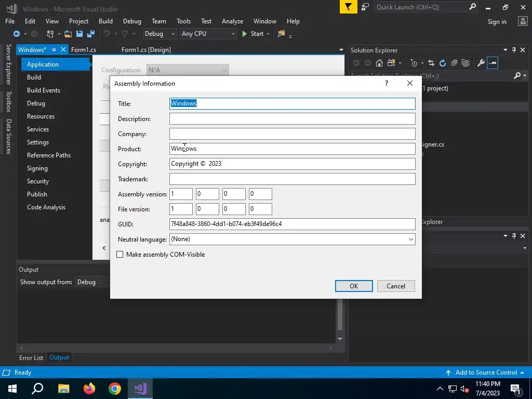Click the Solution Explorer view switcher icon
532x399 pixels.
pos(391,63)
